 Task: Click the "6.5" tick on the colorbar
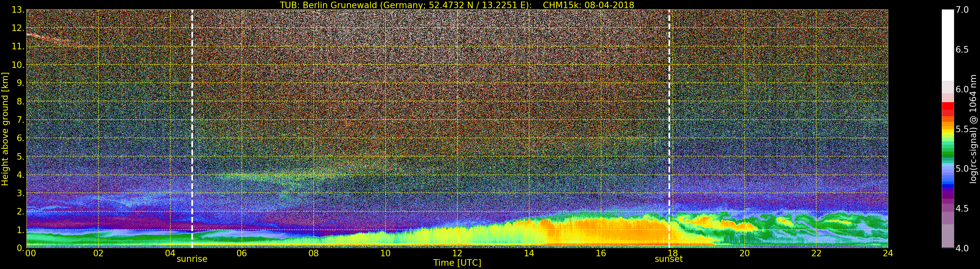tap(962, 50)
